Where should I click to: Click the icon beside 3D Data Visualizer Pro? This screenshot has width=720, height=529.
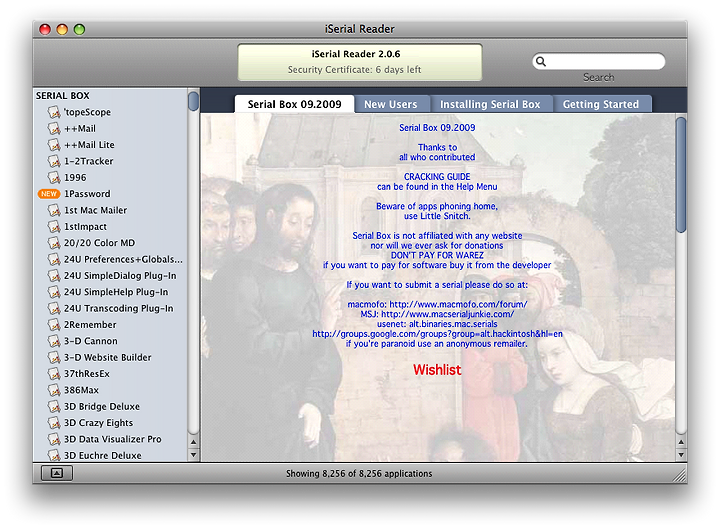coord(54,439)
